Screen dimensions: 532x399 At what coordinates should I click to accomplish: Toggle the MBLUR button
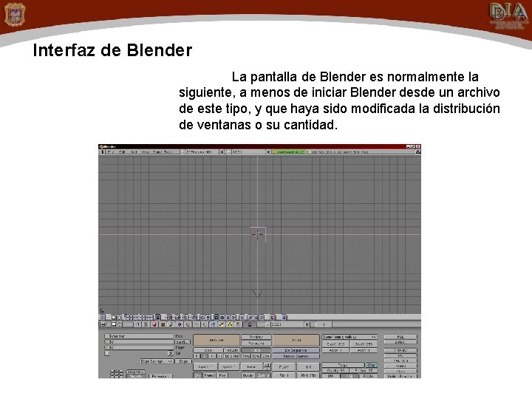coord(232,350)
